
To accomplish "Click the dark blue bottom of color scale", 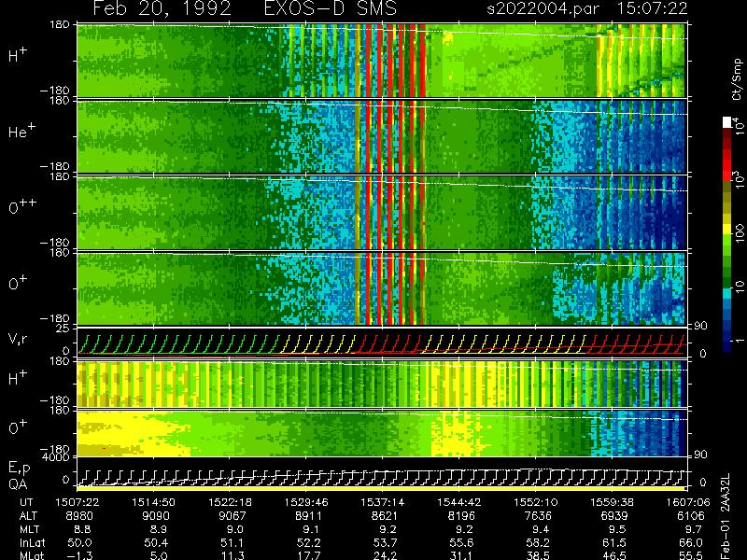I will click(x=727, y=343).
